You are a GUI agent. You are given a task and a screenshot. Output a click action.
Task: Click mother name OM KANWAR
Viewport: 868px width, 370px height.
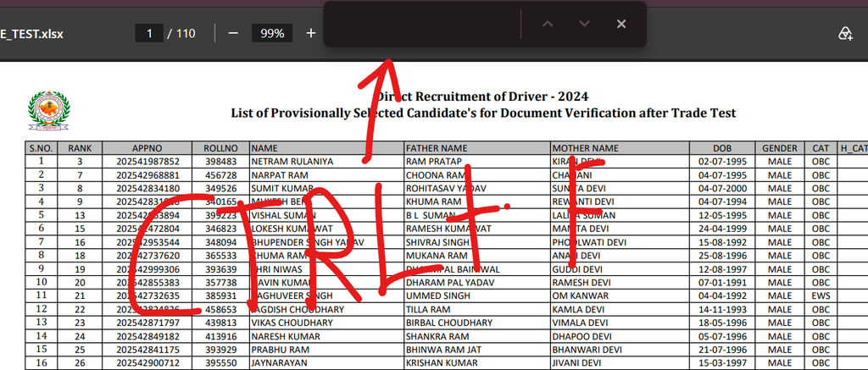(580, 295)
